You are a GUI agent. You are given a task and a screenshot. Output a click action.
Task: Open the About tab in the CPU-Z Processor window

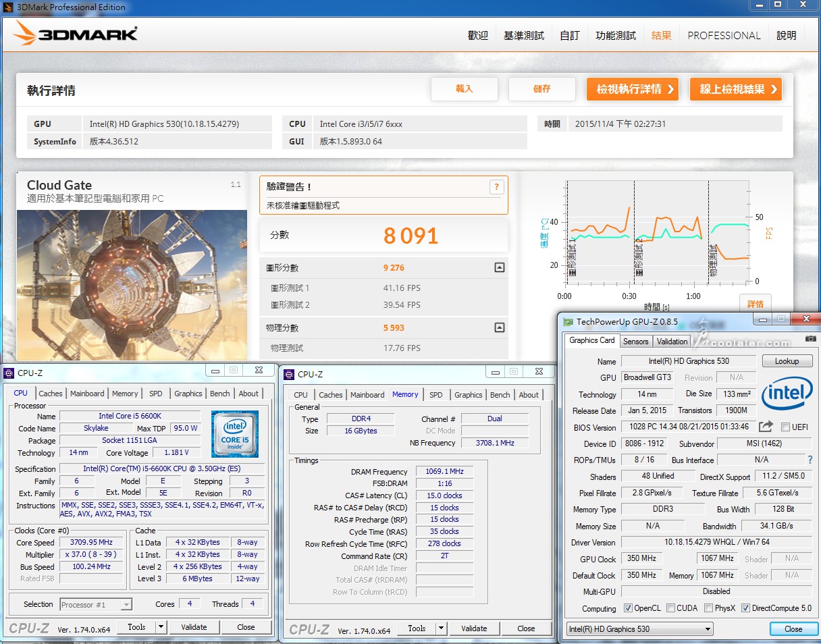[x=248, y=394]
